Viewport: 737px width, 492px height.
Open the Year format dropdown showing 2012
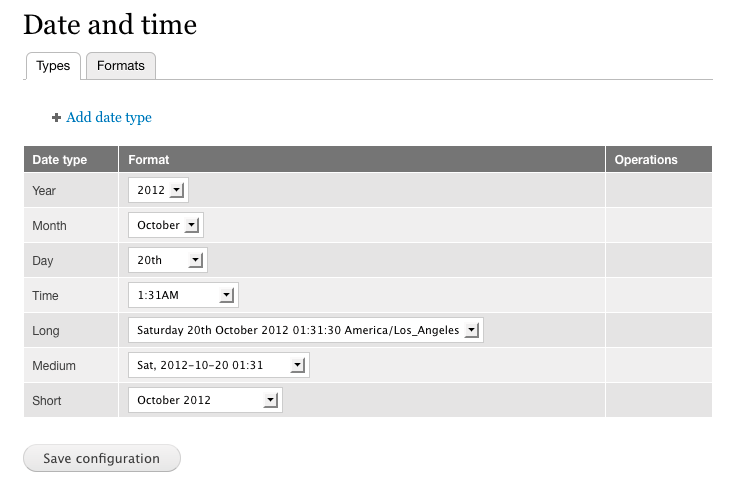[158, 190]
